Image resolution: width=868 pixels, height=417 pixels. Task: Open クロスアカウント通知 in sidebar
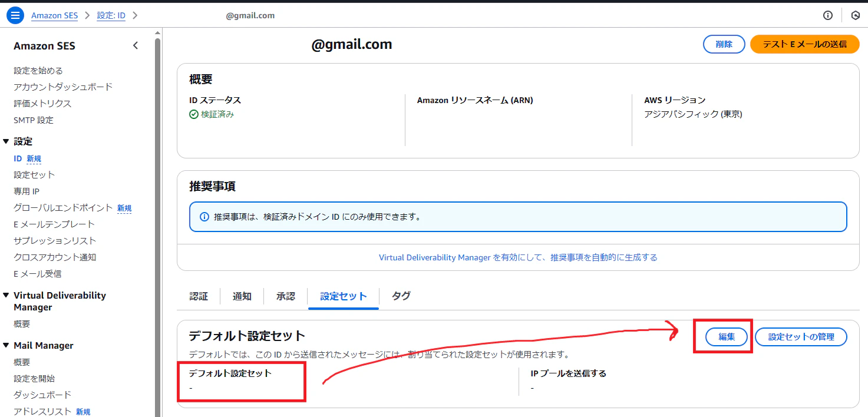pyautogui.click(x=55, y=257)
